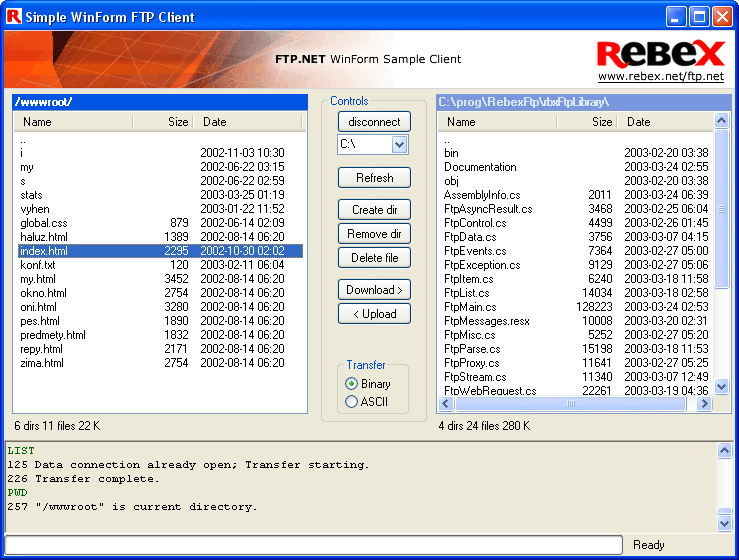
Task: Click the local list scroll down arrow
Action: click(721, 387)
